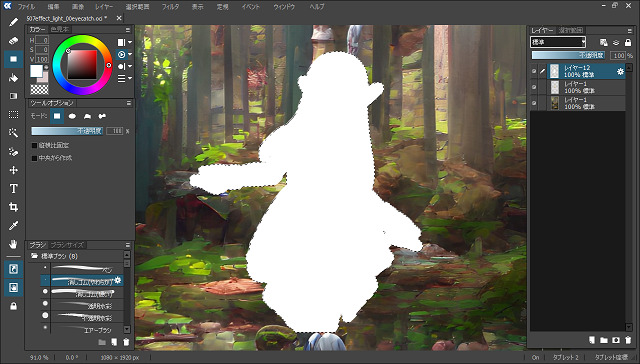Open the Layer panel menu icon
This screenshot has width=640, height=364.
(629, 31)
